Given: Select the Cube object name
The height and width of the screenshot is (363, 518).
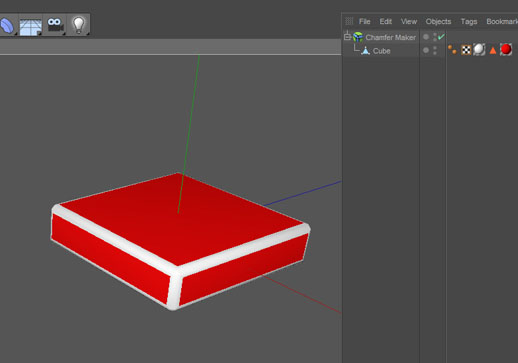Looking at the screenshot, I should point(382,51).
